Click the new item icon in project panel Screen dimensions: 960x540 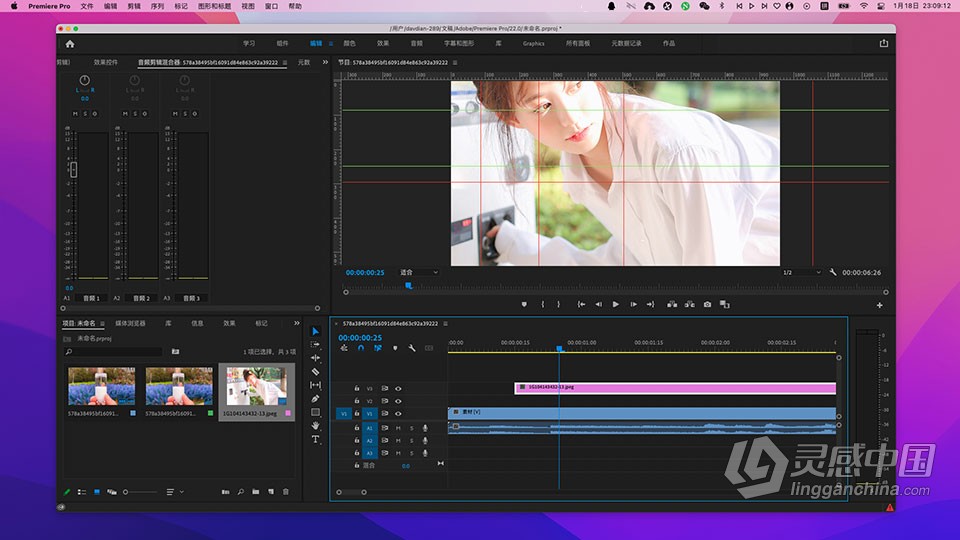point(271,492)
